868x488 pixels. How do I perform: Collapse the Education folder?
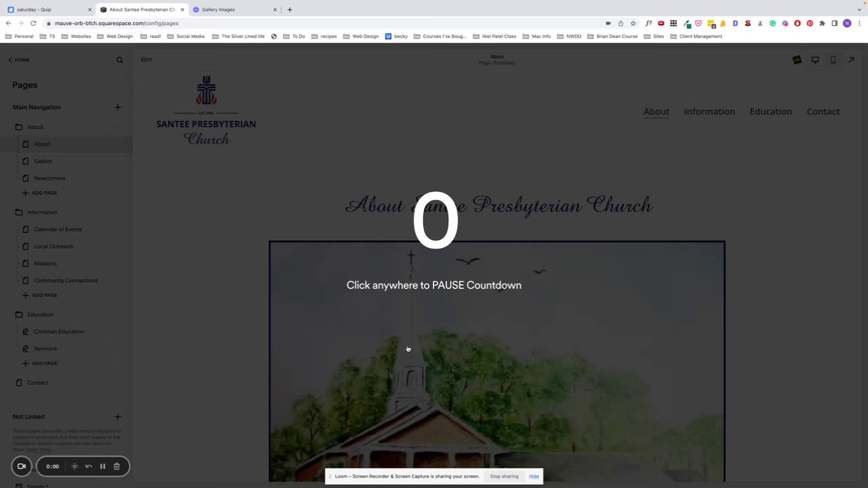(x=19, y=314)
